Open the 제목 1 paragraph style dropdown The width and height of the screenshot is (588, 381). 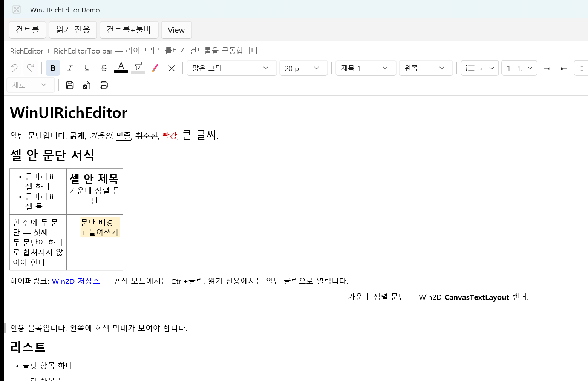[366, 68]
